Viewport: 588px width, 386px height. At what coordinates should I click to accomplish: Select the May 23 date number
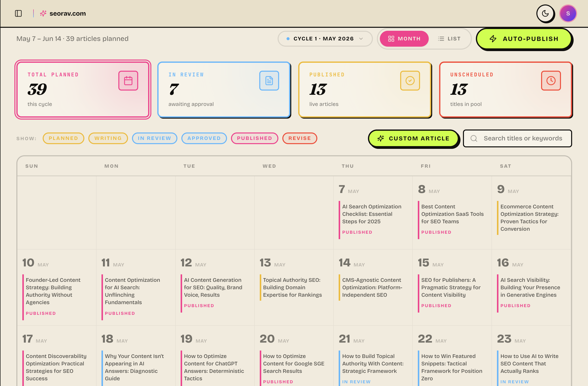[x=504, y=339]
